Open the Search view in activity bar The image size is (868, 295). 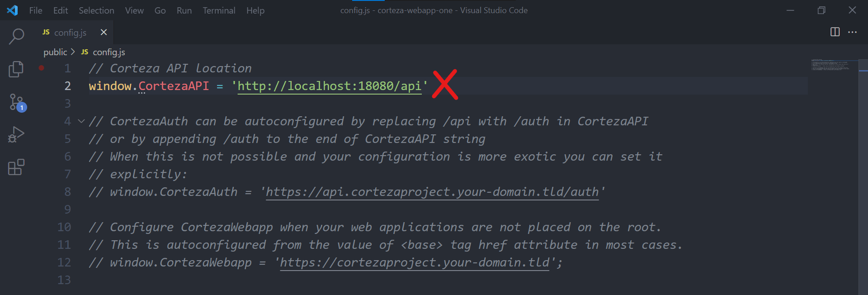coord(16,36)
